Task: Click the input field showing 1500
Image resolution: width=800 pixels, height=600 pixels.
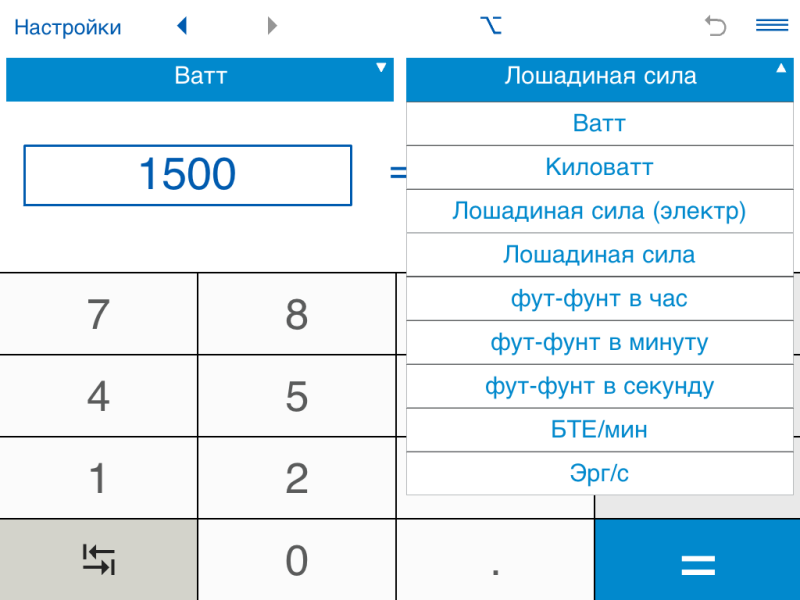Action: [x=188, y=175]
